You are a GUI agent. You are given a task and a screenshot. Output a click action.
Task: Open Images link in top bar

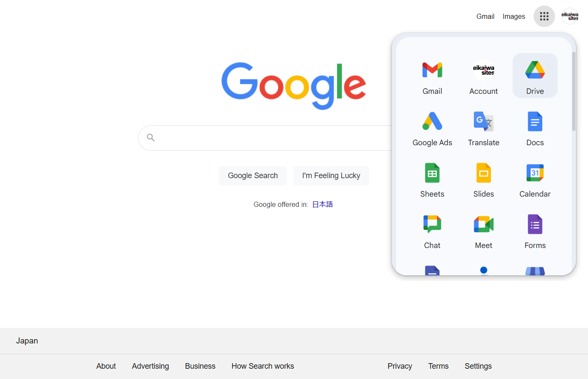point(514,16)
